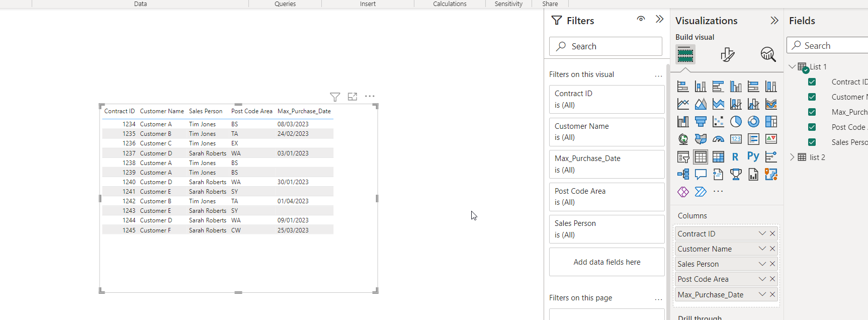Select the Donut chart visual
Viewport: 868px width, 320px height.
pos(753,122)
